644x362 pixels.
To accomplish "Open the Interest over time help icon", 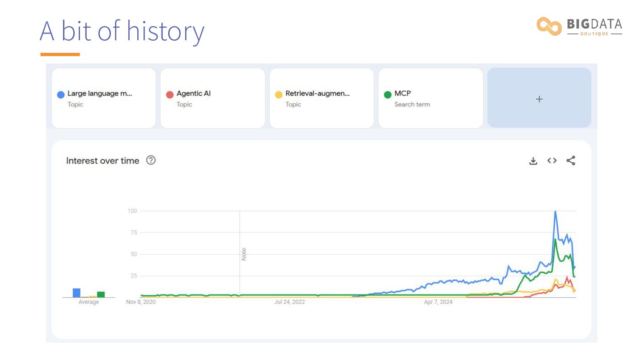I will tap(151, 160).
